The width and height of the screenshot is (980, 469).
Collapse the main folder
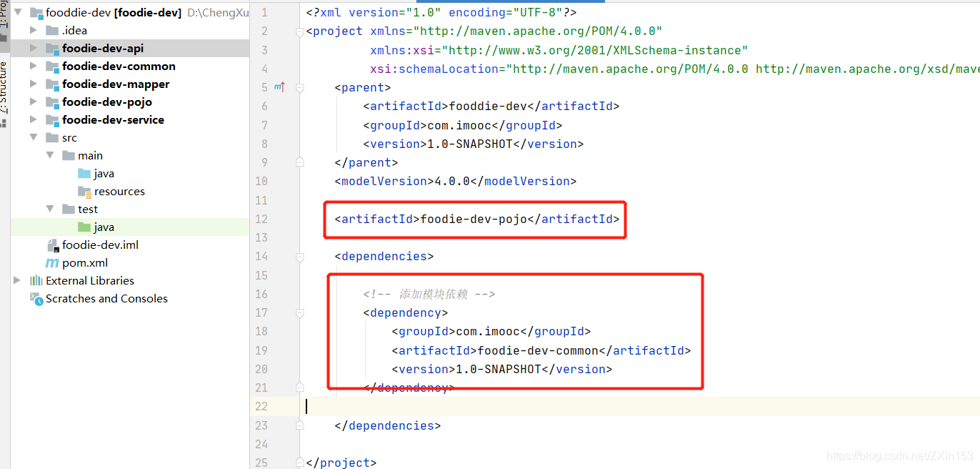point(50,155)
